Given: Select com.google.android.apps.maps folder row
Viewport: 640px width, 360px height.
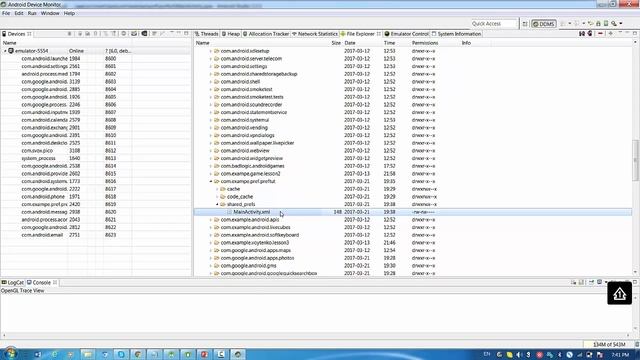Looking at the screenshot, I should 413,251.
